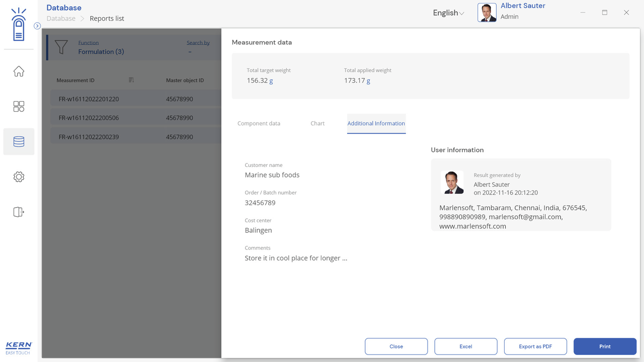
Task: Open the apps grid icon in sidebar
Action: 19,107
